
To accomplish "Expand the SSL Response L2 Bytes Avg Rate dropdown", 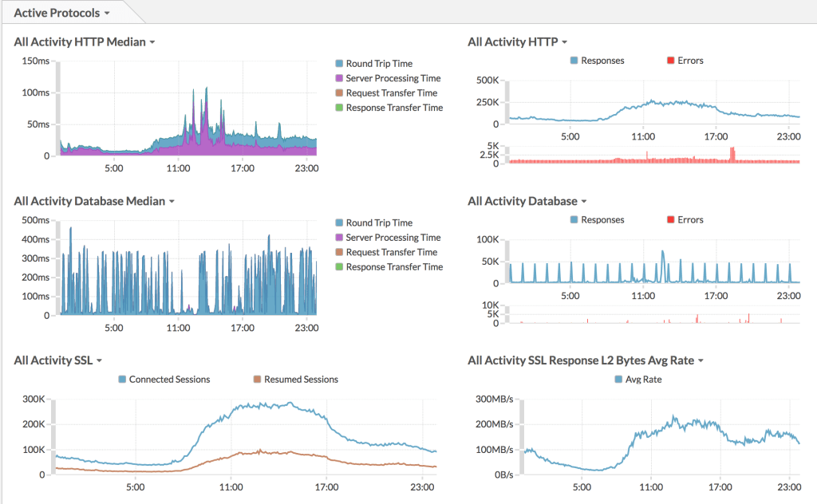I will 701,360.
